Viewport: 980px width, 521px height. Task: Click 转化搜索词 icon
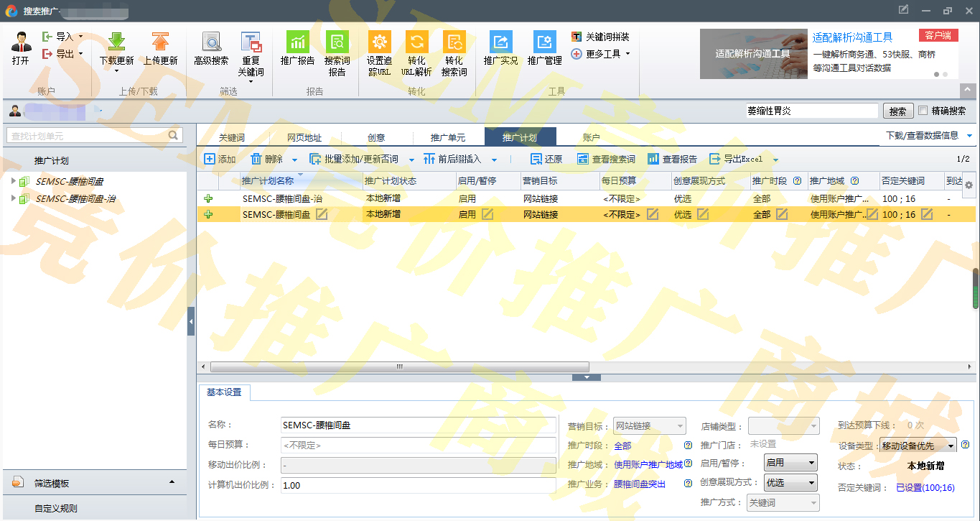click(x=454, y=42)
